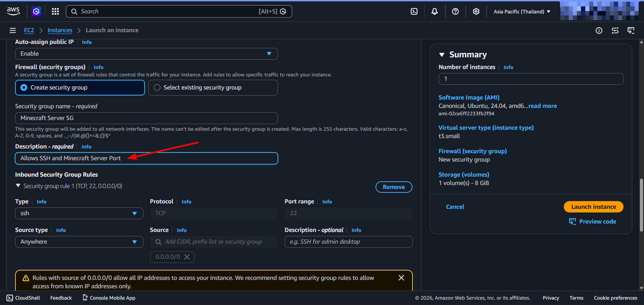Open Cookie preferences in footer
644x305 pixels.
pyautogui.click(x=615, y=298)
